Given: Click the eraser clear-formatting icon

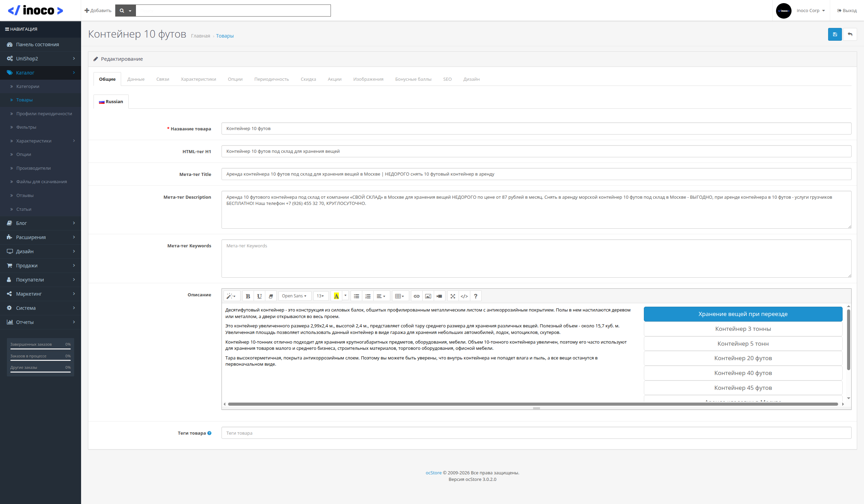Looking at the screenshot, I should [271, 296].
